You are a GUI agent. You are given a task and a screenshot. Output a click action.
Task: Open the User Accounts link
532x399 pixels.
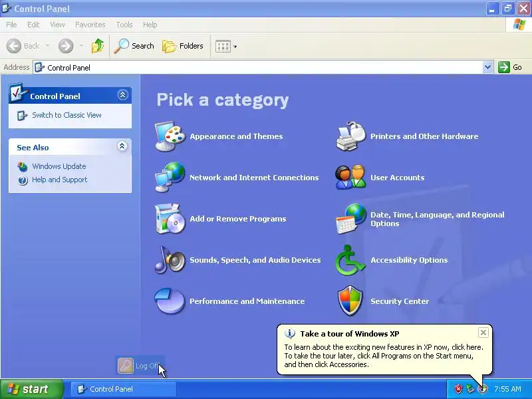397,178
